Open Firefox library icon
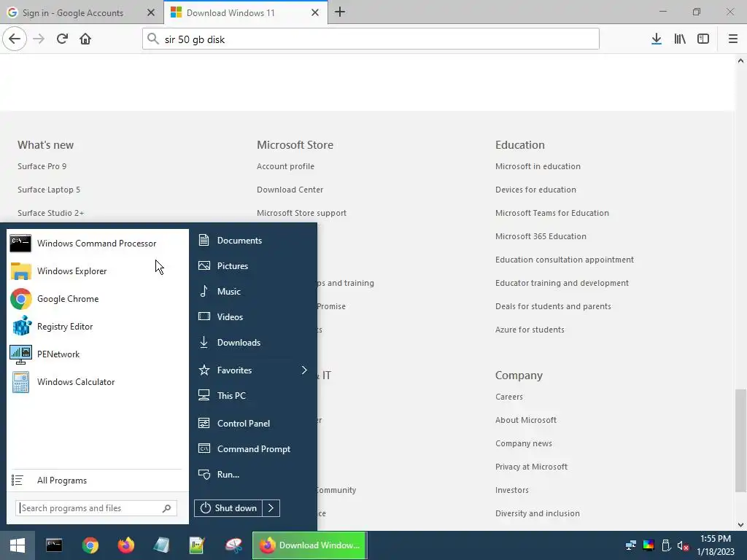 pos(680,39)
